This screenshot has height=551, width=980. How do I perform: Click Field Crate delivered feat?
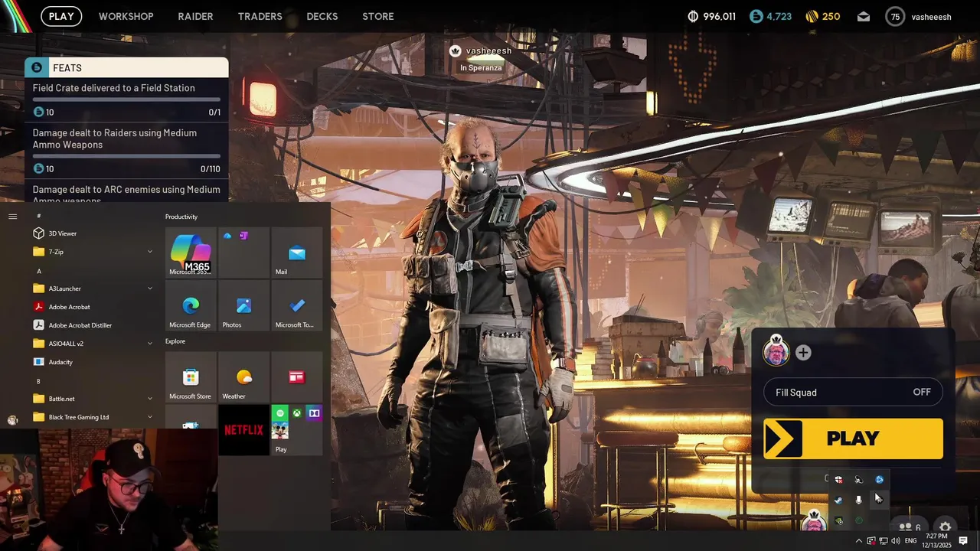[x=126, y=99]
